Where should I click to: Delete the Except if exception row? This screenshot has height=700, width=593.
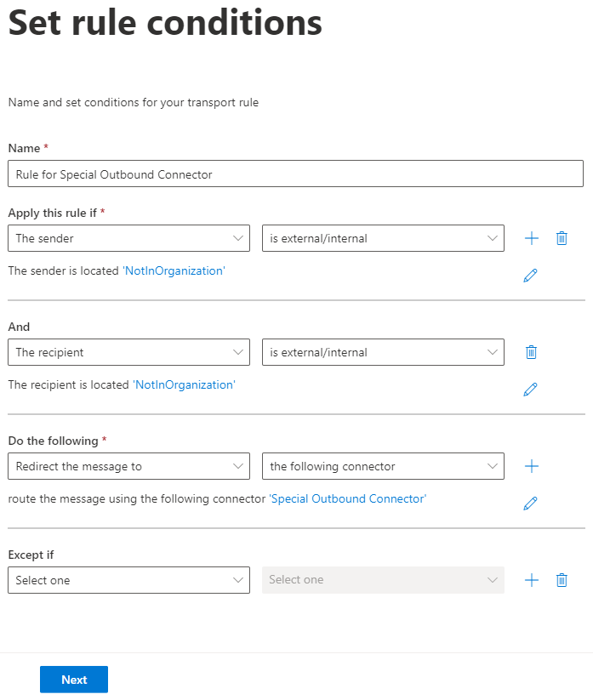pos(562,580)
